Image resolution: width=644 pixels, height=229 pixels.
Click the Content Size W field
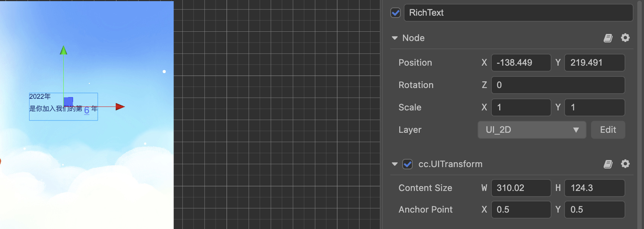(521, 188)
